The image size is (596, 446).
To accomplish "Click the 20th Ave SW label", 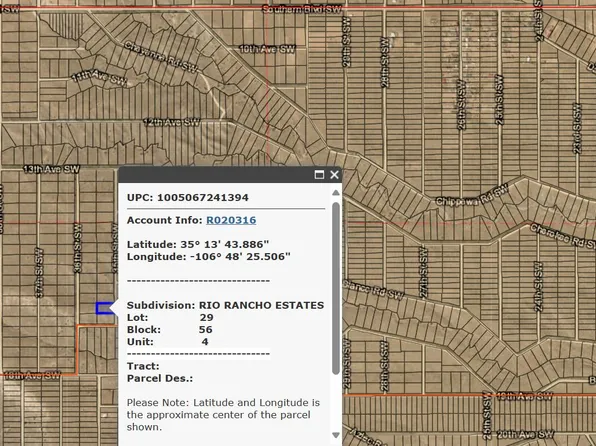I will click(526, 434).
